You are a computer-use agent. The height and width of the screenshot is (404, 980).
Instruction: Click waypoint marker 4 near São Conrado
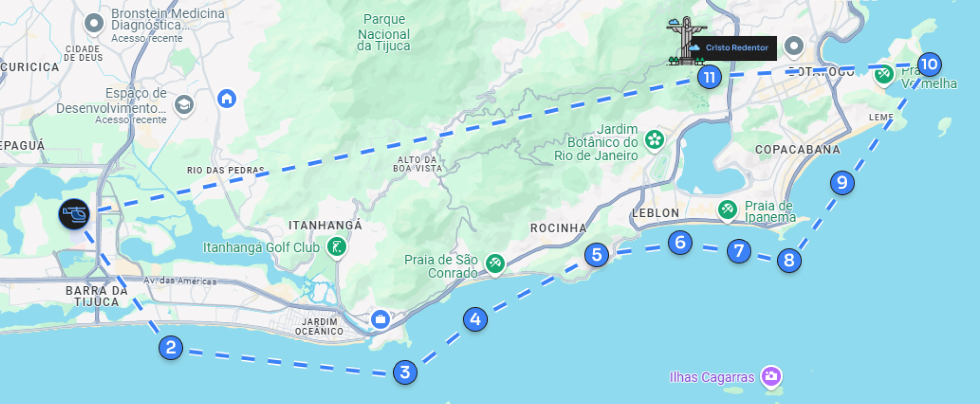coord(475,319)
